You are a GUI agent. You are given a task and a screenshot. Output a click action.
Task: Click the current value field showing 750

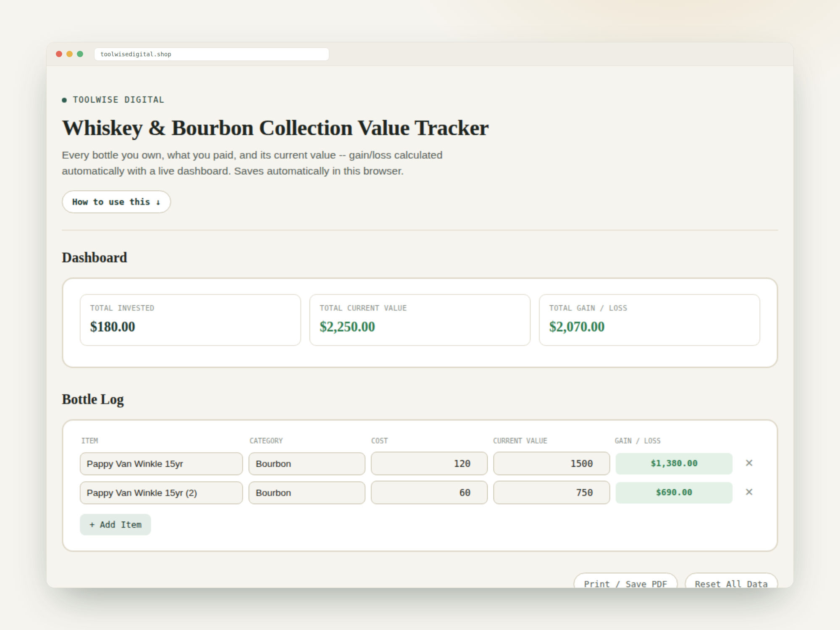coord(551,493)
